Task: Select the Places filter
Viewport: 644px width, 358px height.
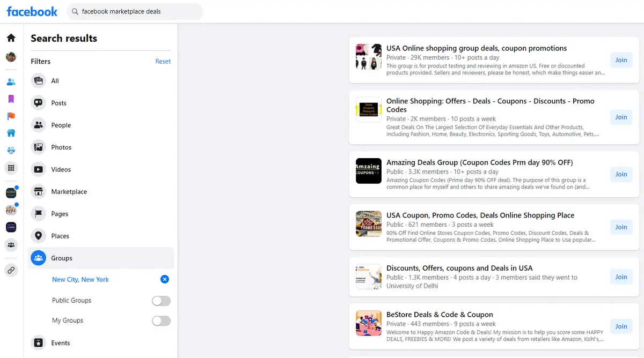Action: point(101,236)
